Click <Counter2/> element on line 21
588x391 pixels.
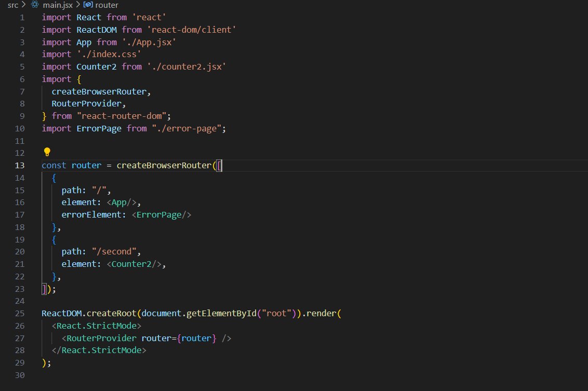[x=134, y=264]
